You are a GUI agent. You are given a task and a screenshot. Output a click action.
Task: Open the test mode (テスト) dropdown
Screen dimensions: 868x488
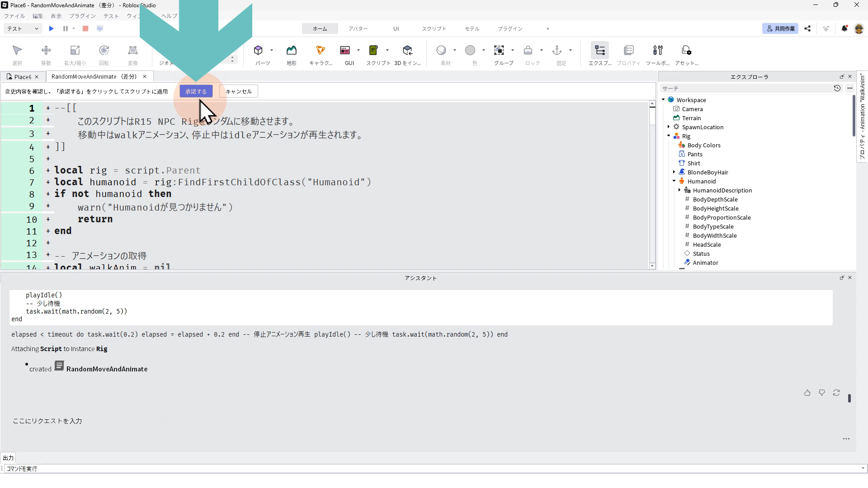pyautogui.click(x=23, y=28)
